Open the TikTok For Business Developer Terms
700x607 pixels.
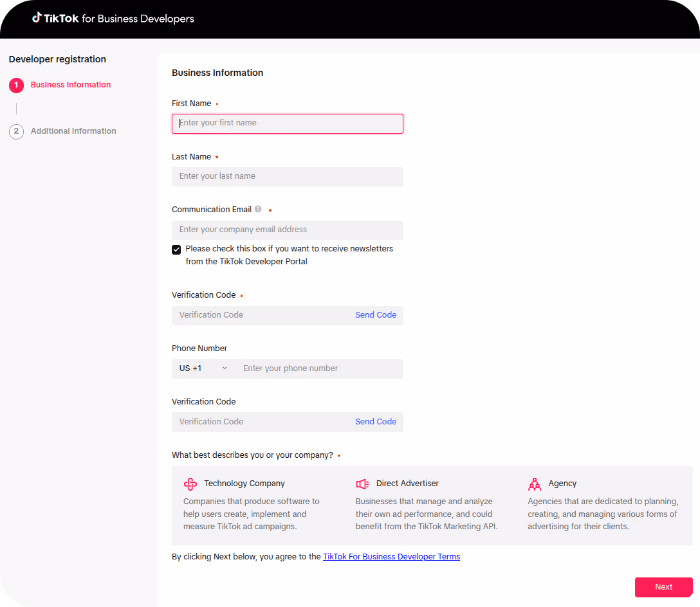click(x=391, y=556)
